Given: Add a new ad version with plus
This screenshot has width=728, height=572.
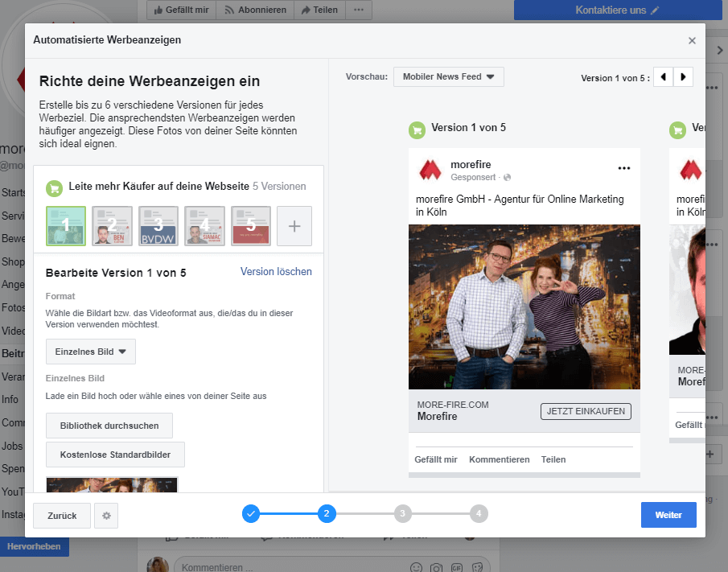Looking at the screenshot, I should (294, 226).
